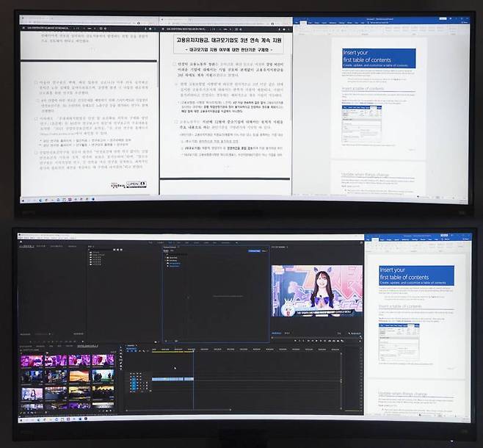
Task: Select the orange sunset clip thumbnail
Action: coord(79,376)
